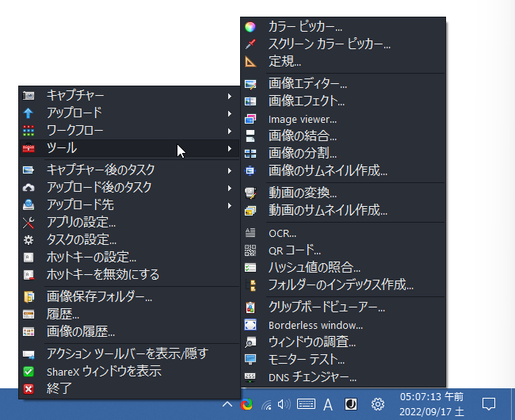Screen dimensions: 515x420
Task: Expand the キャプチャー submenu arrow
Action: click(x=230, y=96)
